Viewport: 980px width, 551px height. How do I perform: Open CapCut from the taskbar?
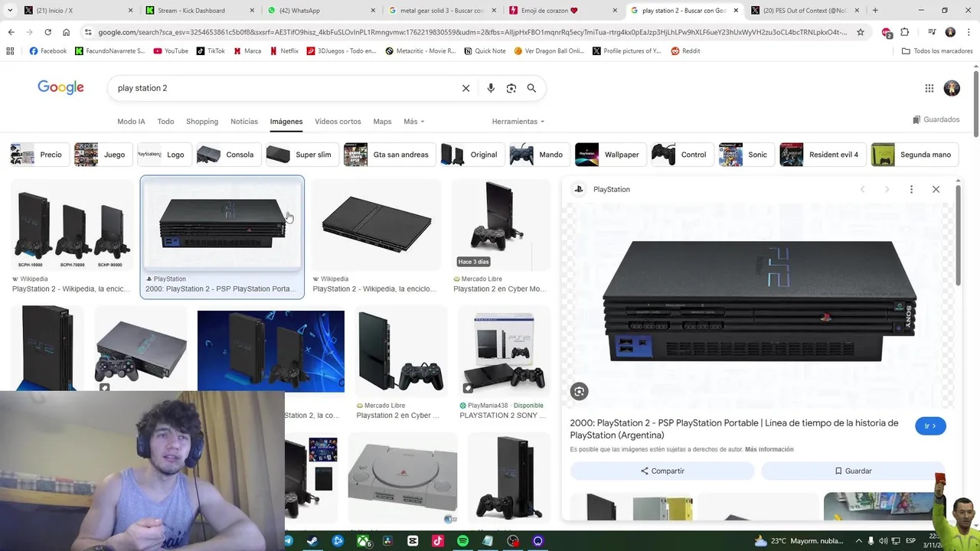tap(413, 541)
